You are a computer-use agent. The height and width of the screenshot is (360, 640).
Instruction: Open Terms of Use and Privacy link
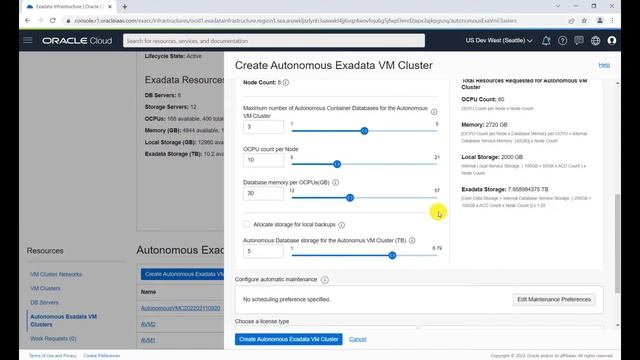click(53, 356)
